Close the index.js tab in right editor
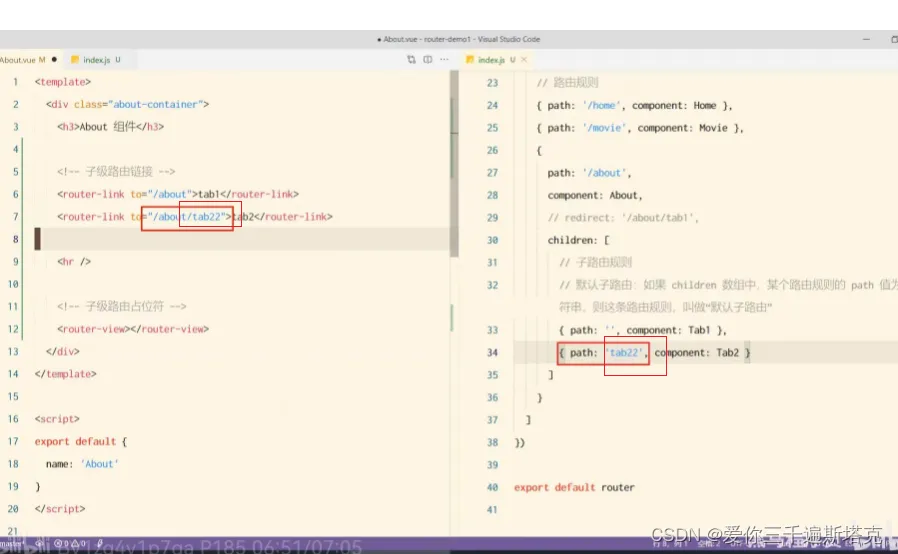This screenshot has width=898, height=554. (x=524, y=60)
